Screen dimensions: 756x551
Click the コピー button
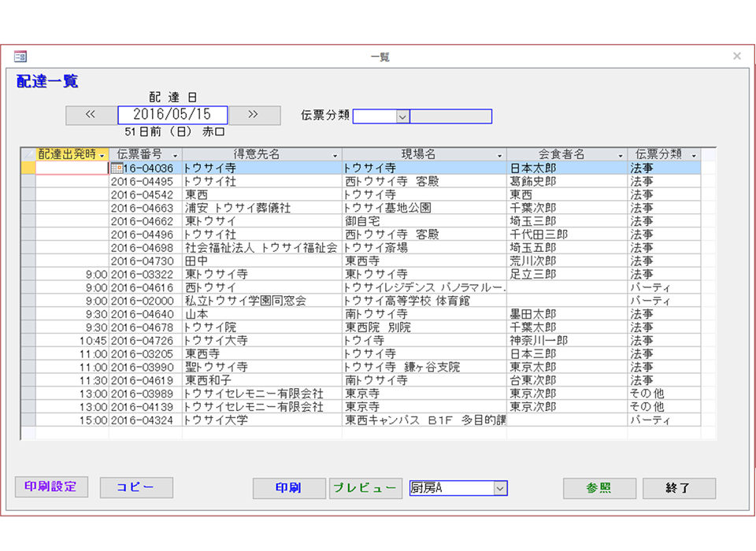coord(136,487)
